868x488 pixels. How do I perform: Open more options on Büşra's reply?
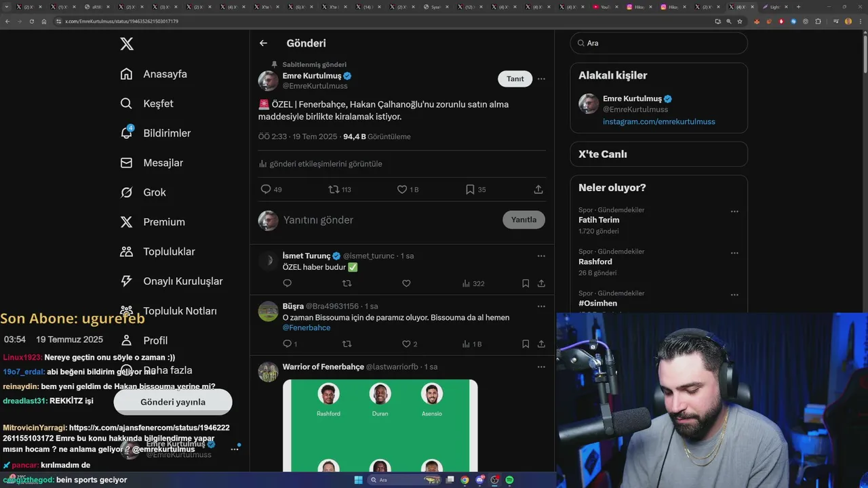pyautogui.click(x=541, y=306)
